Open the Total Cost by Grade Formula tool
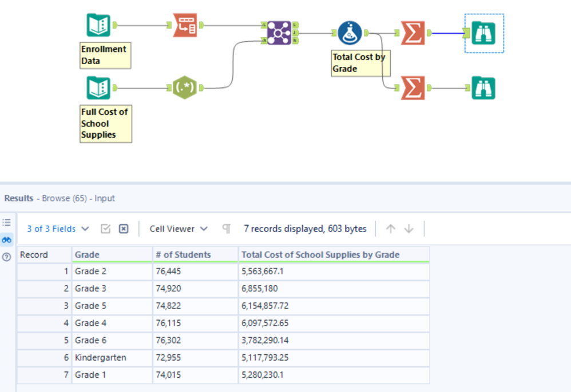Screen dimensions: 571x392 [349, 33]
